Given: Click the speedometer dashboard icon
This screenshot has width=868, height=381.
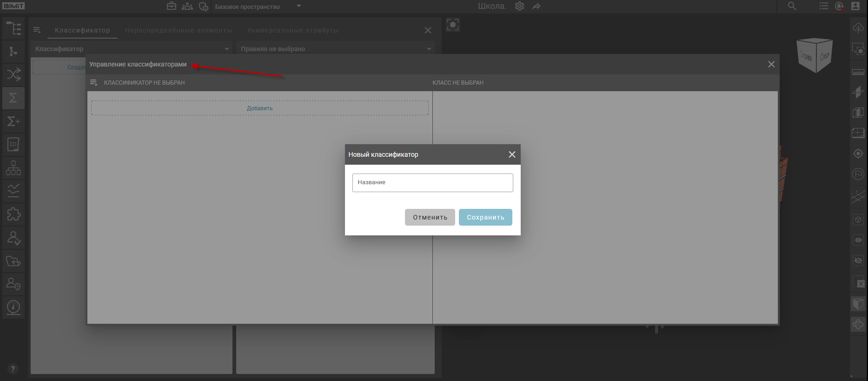Looking at the screenshot, I should point(13,307).
